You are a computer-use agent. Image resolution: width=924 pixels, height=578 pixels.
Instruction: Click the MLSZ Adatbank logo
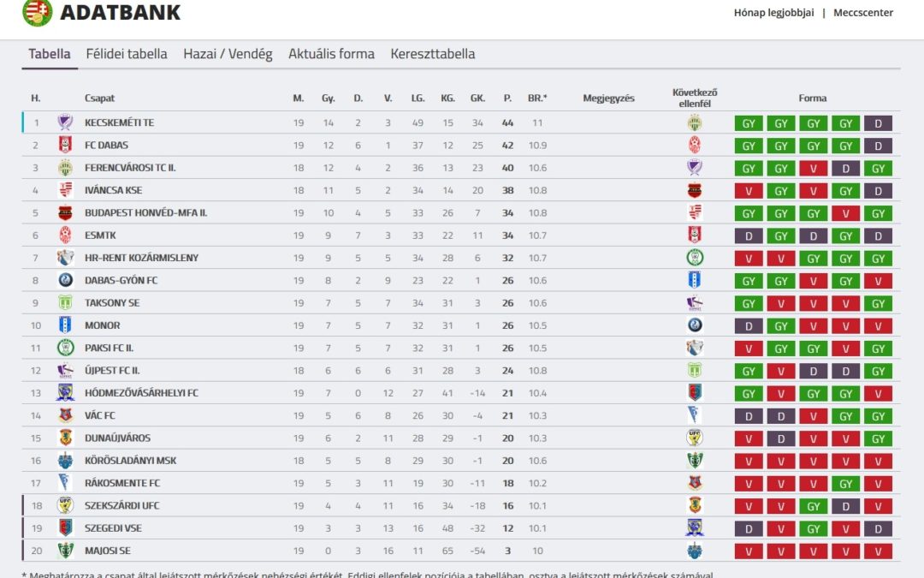coord(37,12)
